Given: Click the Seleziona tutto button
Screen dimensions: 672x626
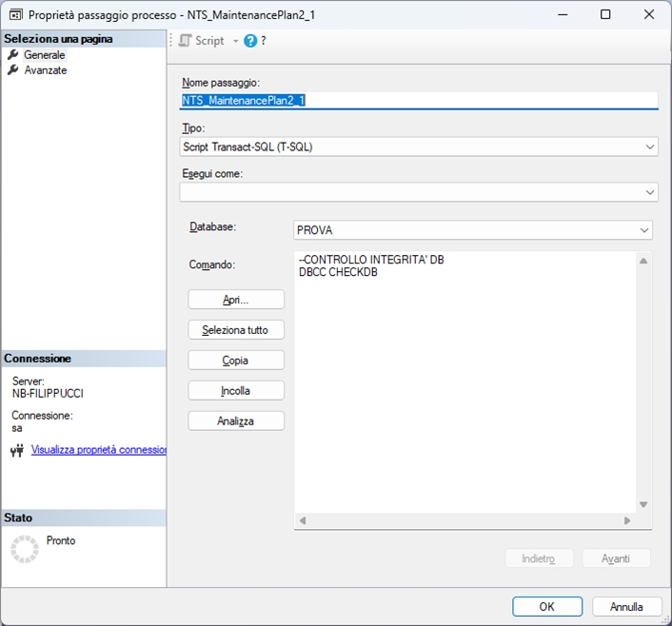Looking at the screenshot, I should click(x=236, y=330).
